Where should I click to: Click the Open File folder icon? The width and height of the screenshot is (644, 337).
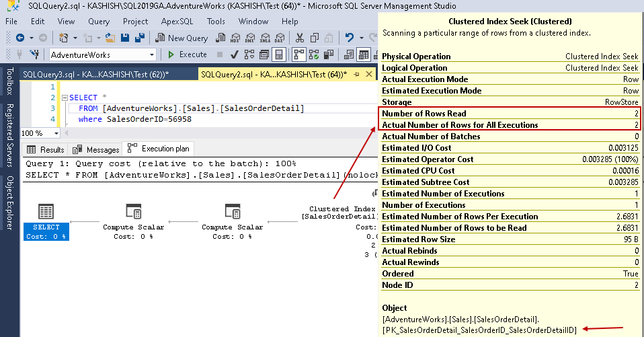[x=110, y=38]
